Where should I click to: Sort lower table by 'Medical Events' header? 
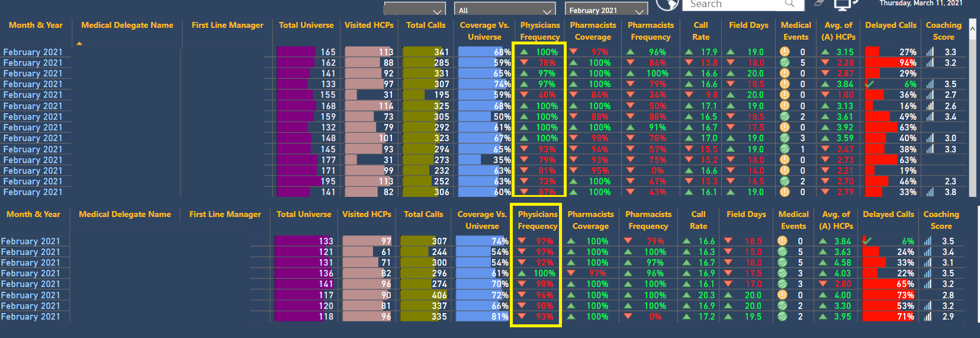coord(793,220)
